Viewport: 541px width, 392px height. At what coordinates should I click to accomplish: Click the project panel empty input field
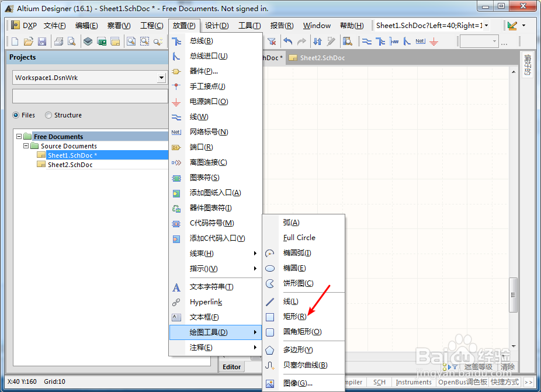90,96
